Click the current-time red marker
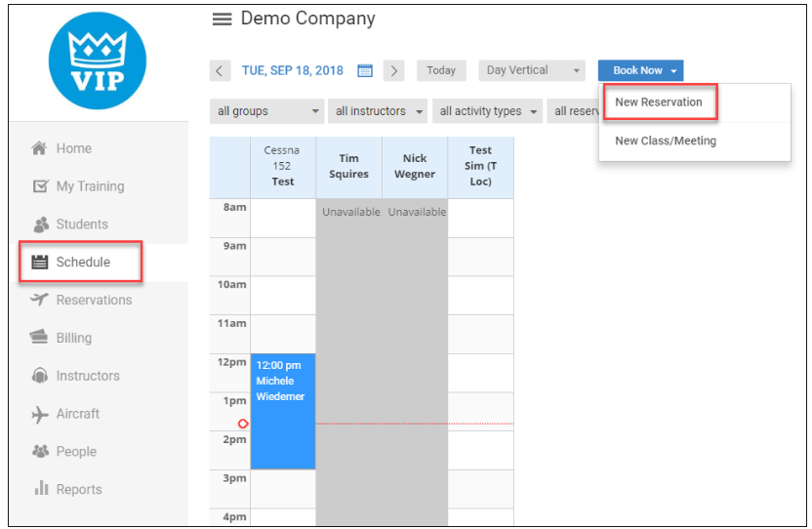This screenshot has width=812, height=529. tap(243, 424)
